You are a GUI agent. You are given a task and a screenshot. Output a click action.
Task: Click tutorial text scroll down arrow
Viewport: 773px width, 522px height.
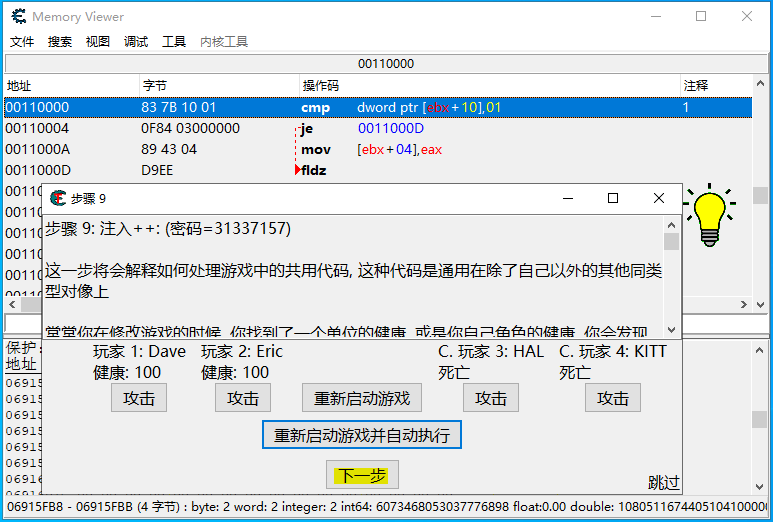(671, 330)
